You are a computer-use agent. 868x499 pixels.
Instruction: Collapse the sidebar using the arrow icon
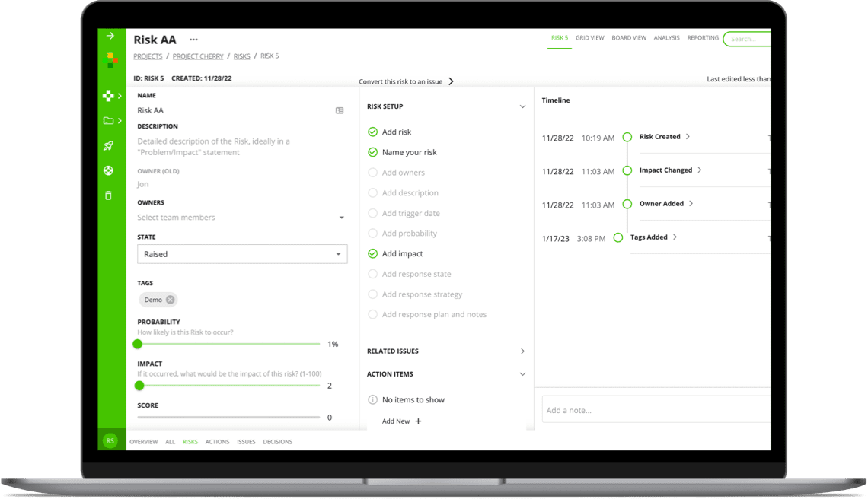[x=111, y=35]
